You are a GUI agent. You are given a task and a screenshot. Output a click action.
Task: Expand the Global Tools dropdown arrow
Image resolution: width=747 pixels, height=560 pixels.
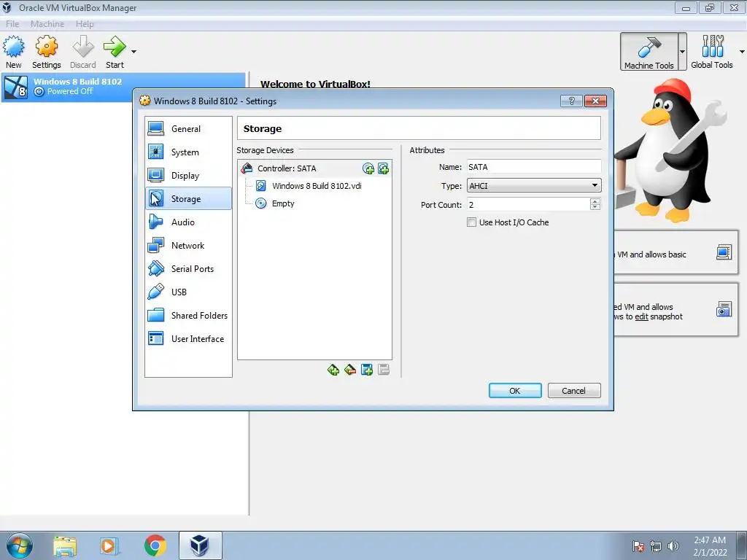[x=742, y=52]
